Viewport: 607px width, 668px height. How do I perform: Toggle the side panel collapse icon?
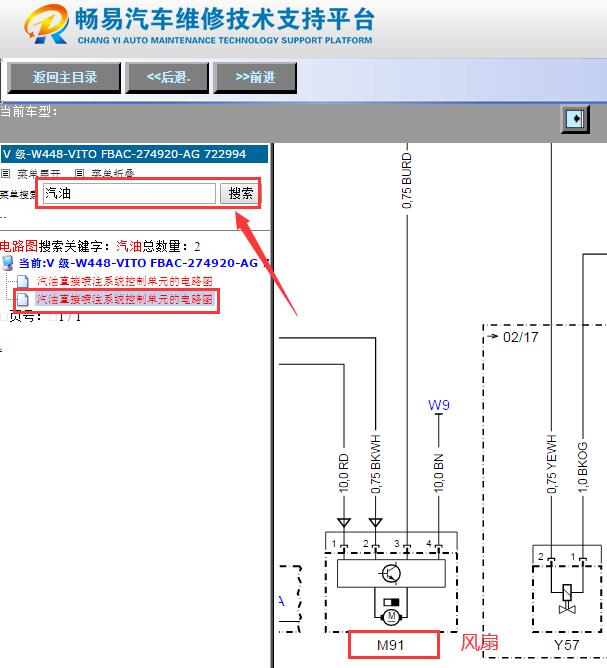(x=575, y=119)
